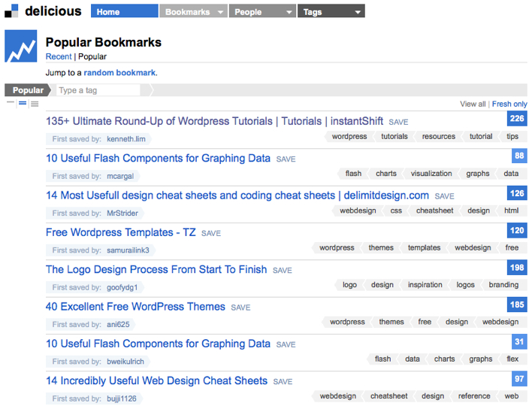The image size is (532, 406).
Task: Open the 185 saves count badge
Action: pos(517,304)
